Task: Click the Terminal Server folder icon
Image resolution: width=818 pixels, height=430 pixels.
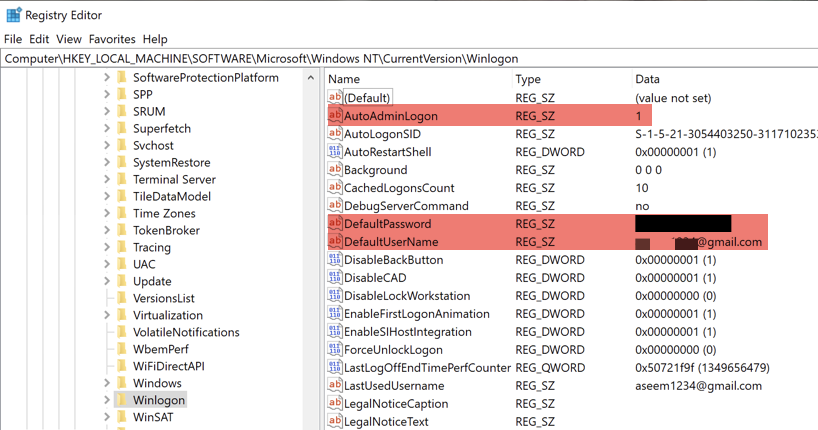Action: coord(122,180)
